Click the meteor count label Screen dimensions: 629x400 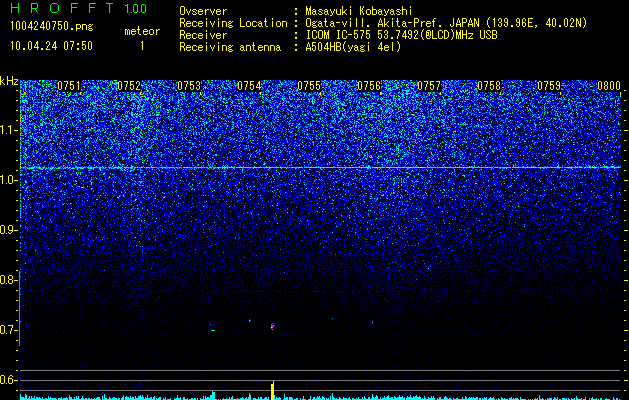[142, 31]
